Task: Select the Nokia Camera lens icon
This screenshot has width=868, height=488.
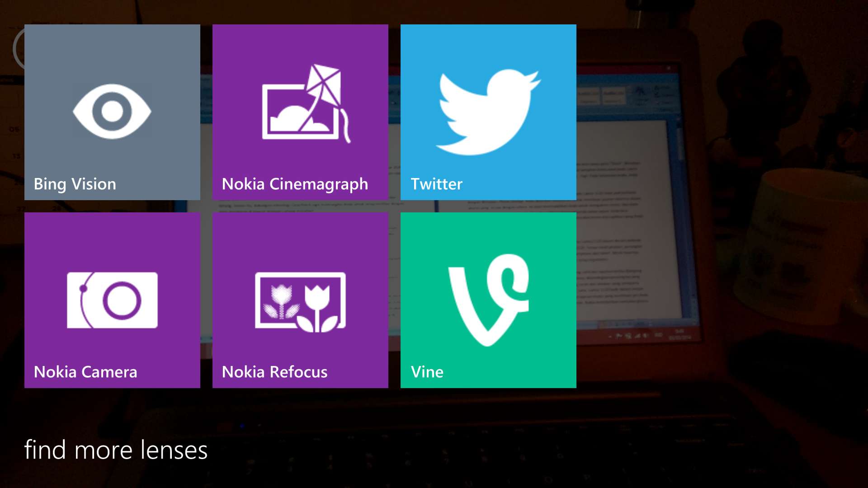Action: tap(112, 300)
